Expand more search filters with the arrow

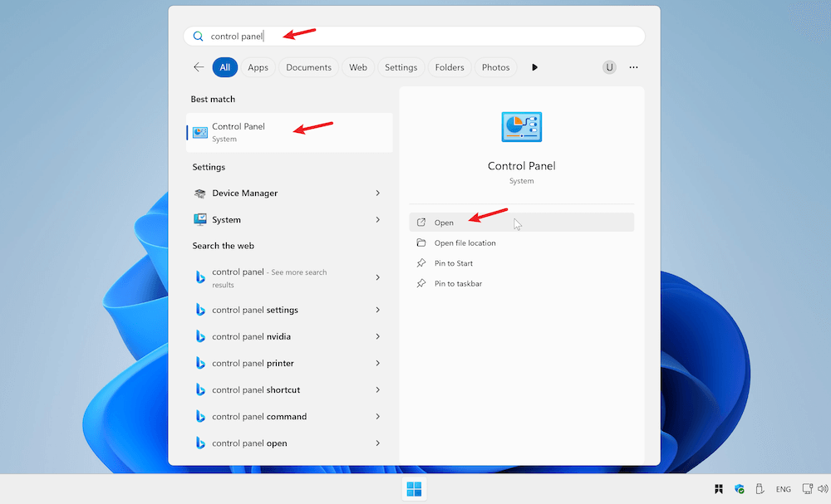coord(536,67)
